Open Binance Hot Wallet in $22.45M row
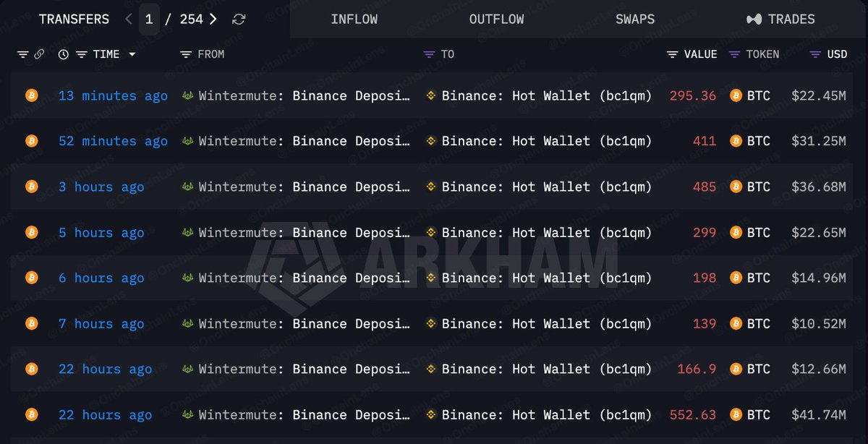This screenshot has height=444, width=868. click(x=539, y=95)
